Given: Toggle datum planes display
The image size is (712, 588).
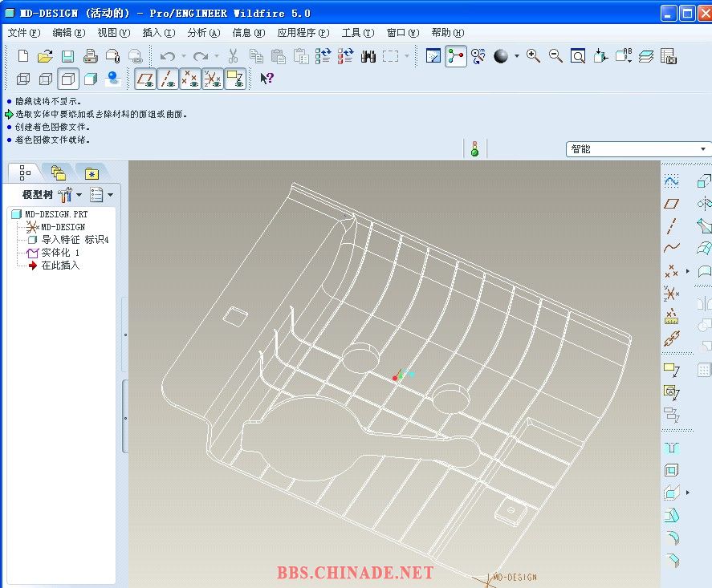Looking at the screenshot, I should pos(145,79).
